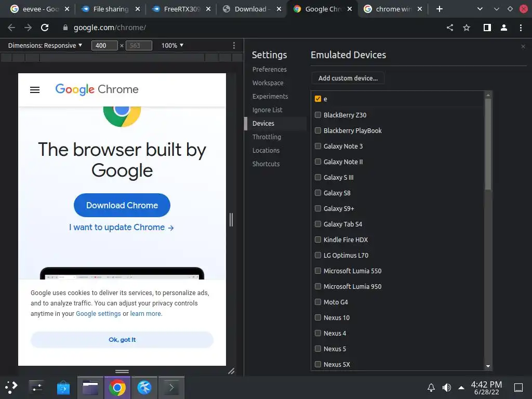
Task: Close the DevTools Settings panel
Action: coord(523,46)
